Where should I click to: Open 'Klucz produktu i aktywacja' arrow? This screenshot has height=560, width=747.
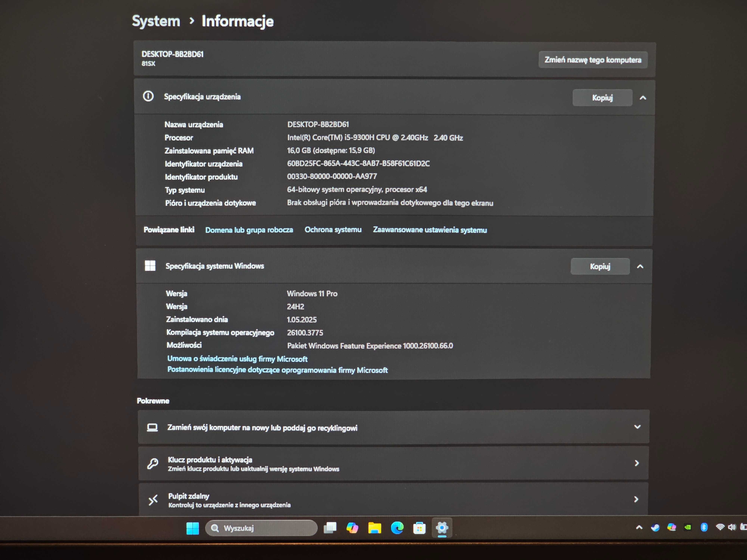(637, 463)
